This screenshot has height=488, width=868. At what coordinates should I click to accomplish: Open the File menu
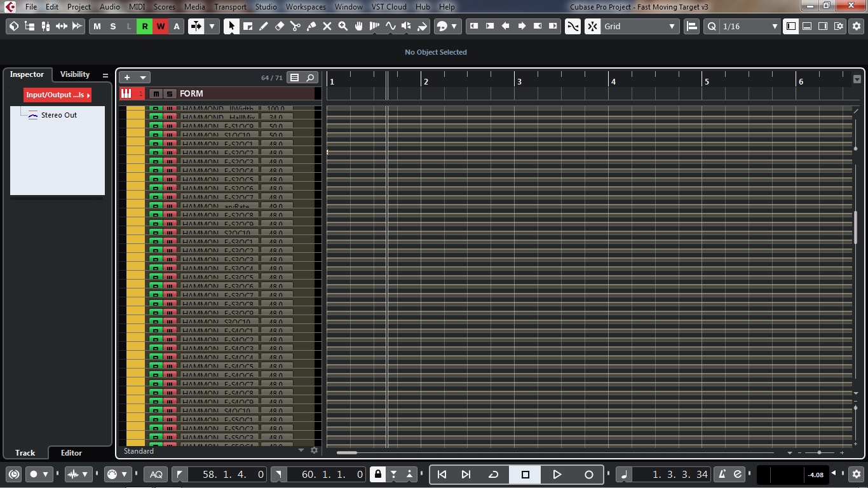(x=31, y=6)
